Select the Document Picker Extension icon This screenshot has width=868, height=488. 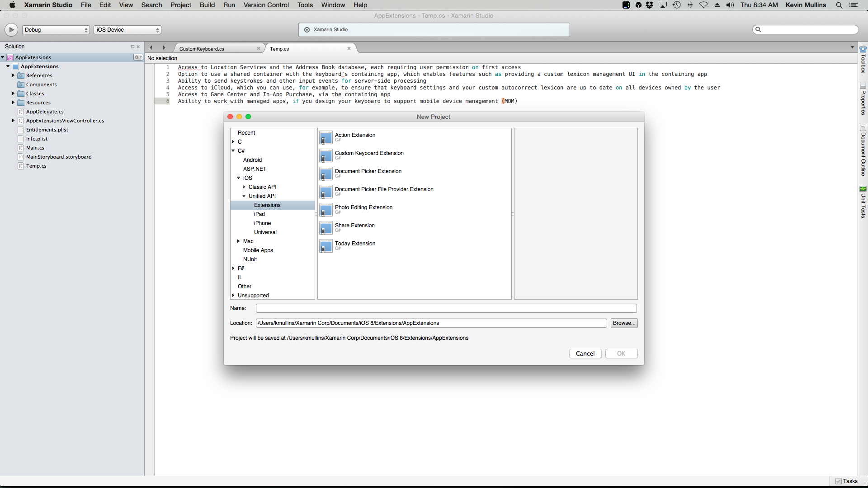coord(325,174)
